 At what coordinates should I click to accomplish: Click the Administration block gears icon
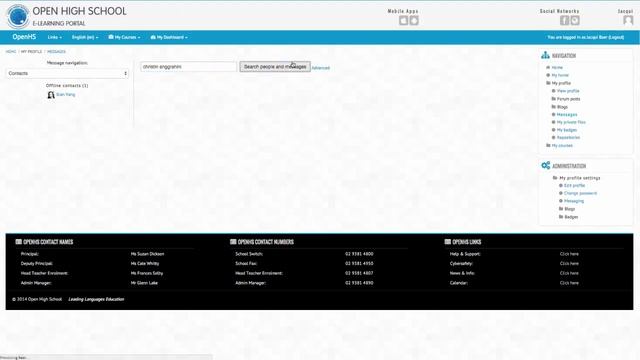tap(546, 165)
